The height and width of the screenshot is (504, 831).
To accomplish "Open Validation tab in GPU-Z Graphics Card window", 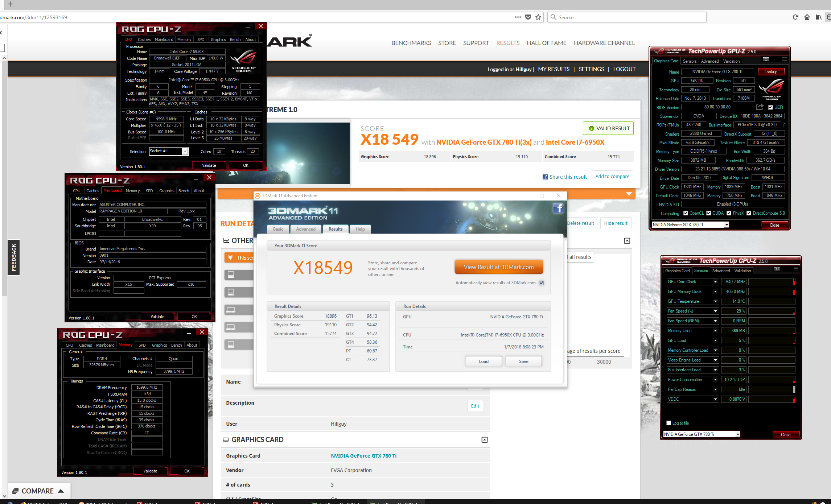I will (x=731, y=61).
